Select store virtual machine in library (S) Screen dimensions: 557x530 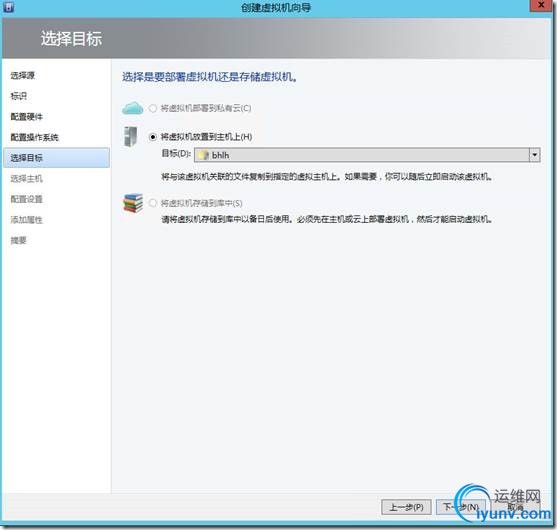point(153,203)
